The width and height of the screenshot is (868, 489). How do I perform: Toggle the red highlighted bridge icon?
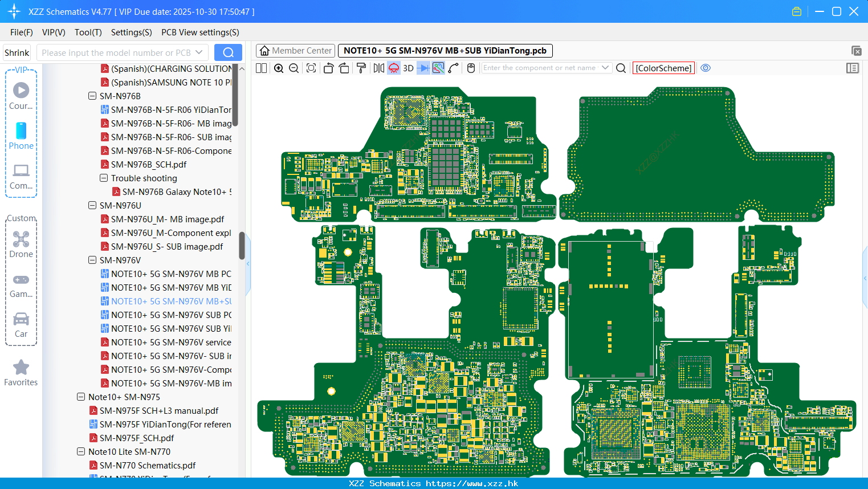point(394,68)
